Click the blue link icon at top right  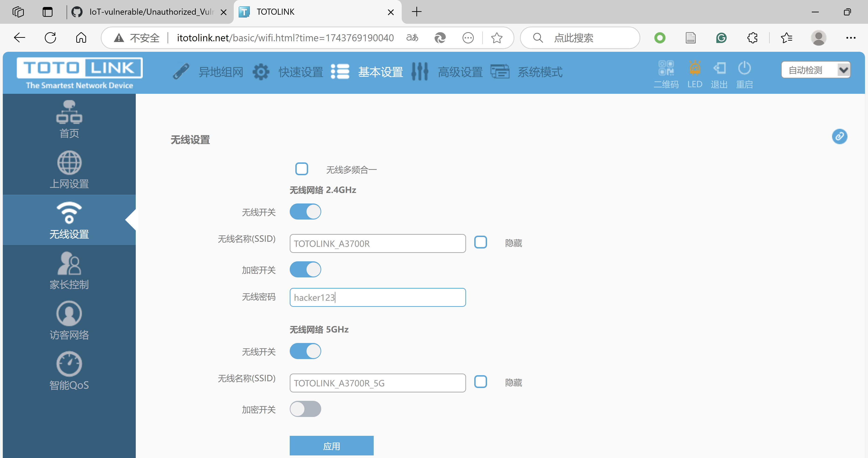[839, 136]
